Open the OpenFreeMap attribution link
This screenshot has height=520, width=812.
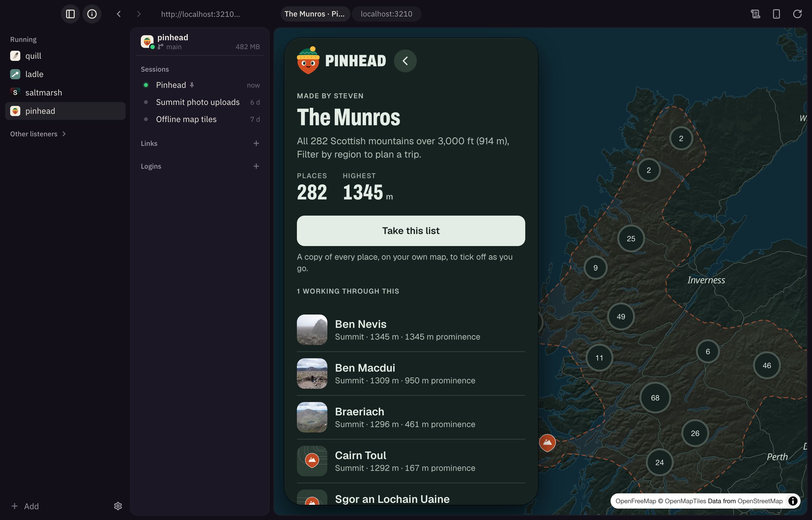pos(635,501)
